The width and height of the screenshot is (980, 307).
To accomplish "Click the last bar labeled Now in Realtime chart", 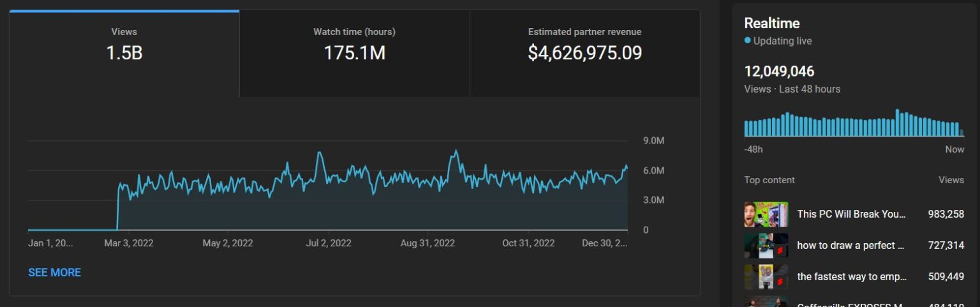I will (x=961, y=133).
